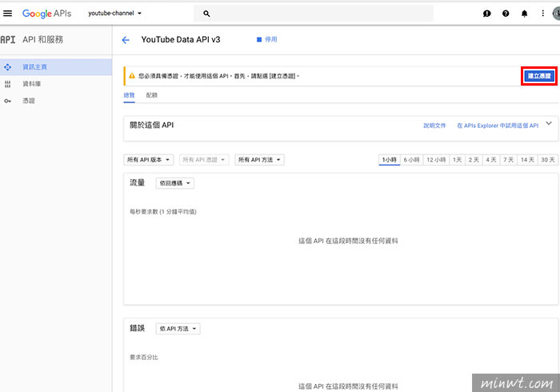
Task: Click the API 和服務 sidebar heading
Action: pyautogui.click(x=43, y=40)
